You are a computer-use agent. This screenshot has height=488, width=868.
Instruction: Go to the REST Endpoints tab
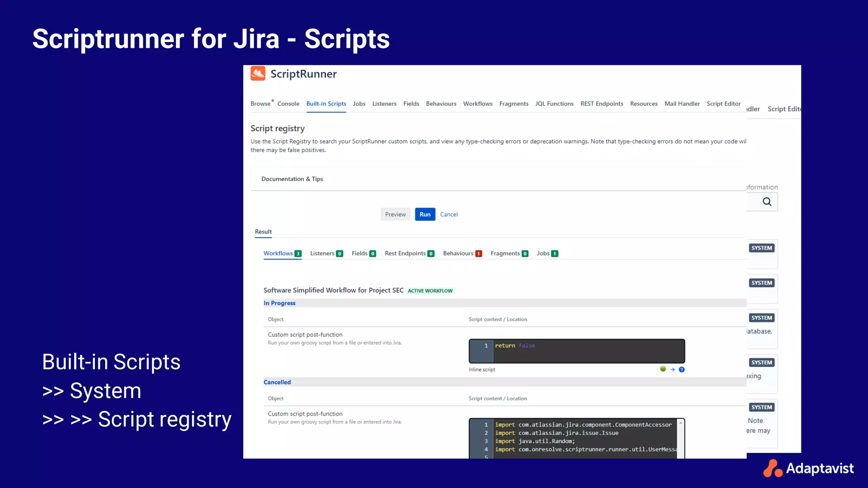tap(602, 104)
